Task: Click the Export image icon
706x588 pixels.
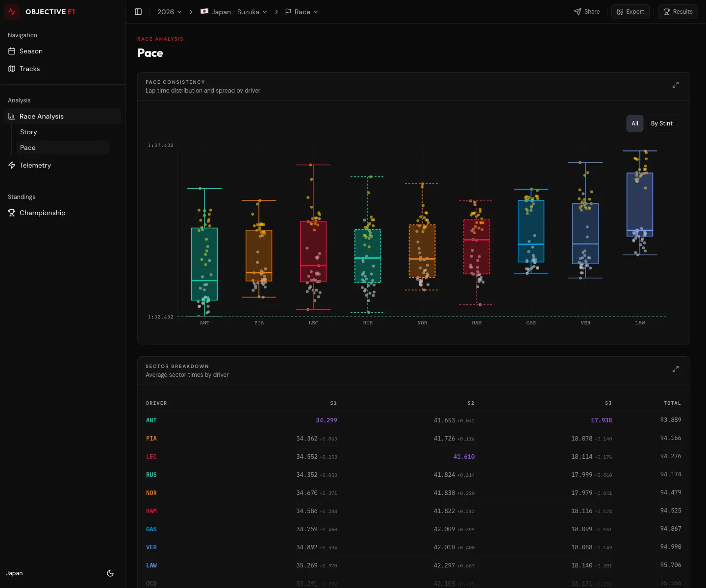Action: [x=620, y=12]
